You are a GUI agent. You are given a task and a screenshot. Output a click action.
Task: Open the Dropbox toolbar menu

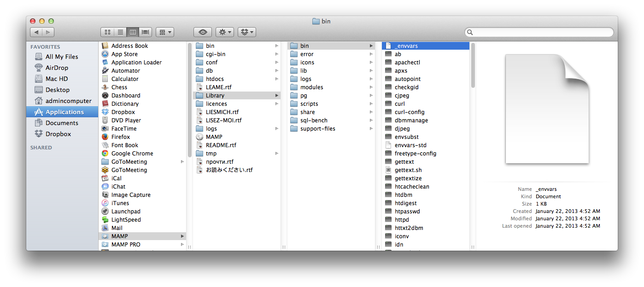pyautogui.click(x=247, y=32)
